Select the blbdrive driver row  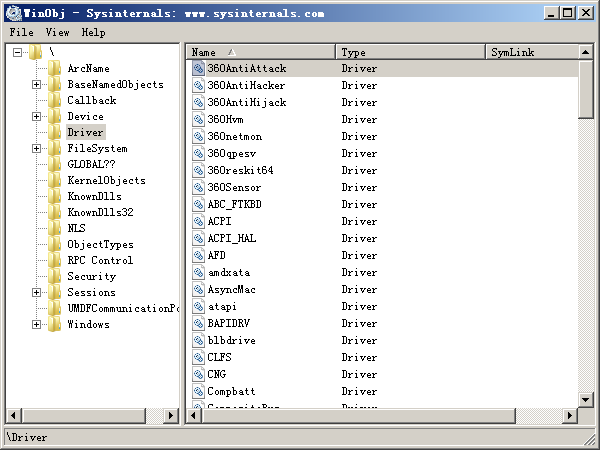click(x=382, y=340)
